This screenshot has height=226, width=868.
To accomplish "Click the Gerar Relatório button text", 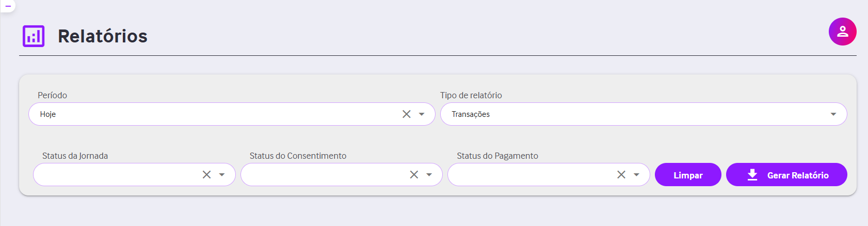I will pyautogui.click(x=798, y=175).
